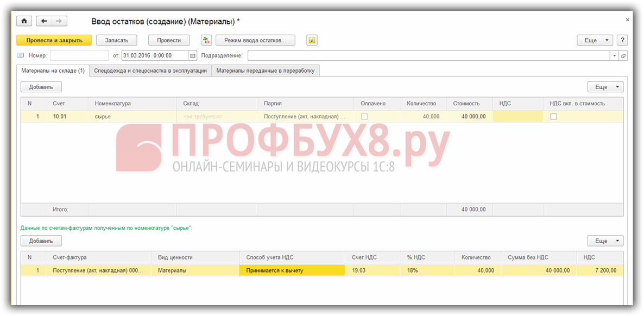
Task: Switch to Спецодежда и спецоснастка в эксплуатации tab
Action: tap(150, 71)
